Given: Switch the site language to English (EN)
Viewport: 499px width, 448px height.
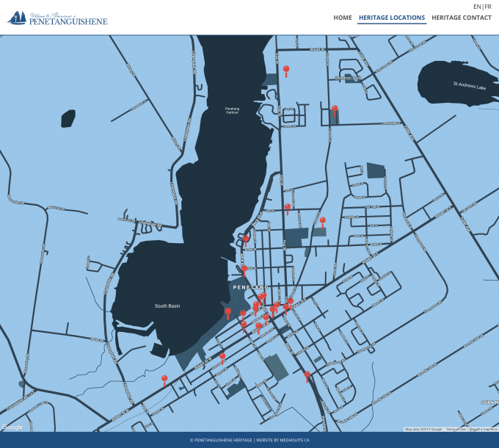Looking at the screenshot, I should (x=477, y=7).
